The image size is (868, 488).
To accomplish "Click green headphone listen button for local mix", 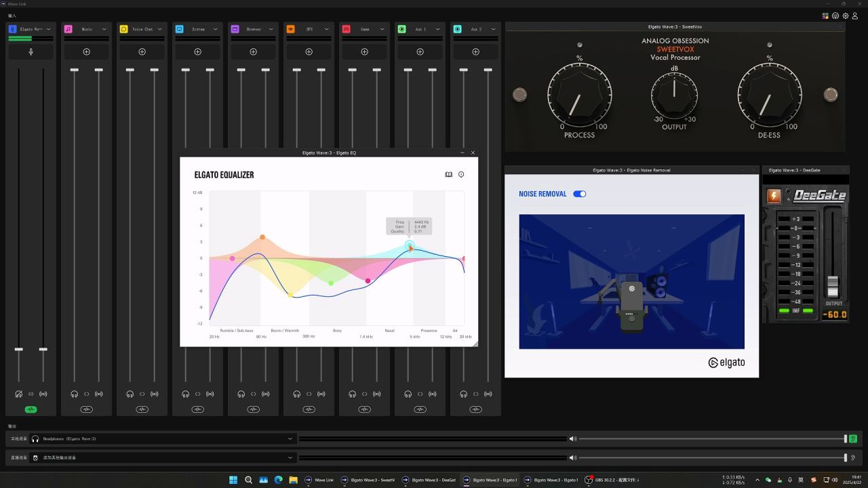I will click(x=853, y=439).
